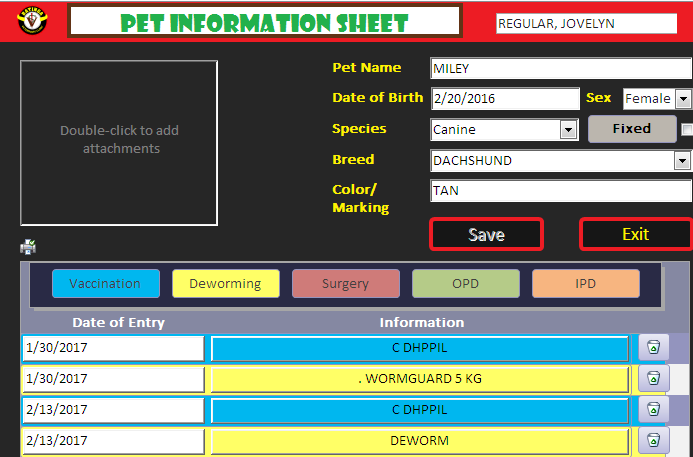
Task: Click the Exit button
Action: tap(635, 234)
